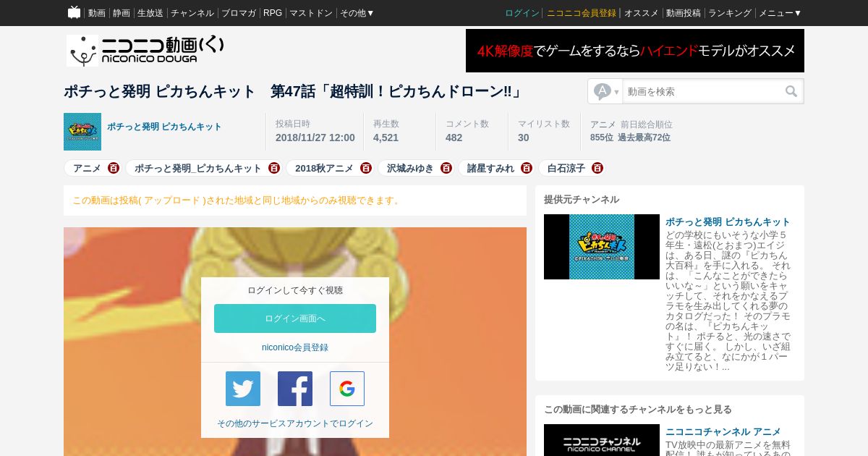Open dictionary icon next to 沢城みゆき tag
This screenshot has height=456, width=868.
[x=446, y=168]
